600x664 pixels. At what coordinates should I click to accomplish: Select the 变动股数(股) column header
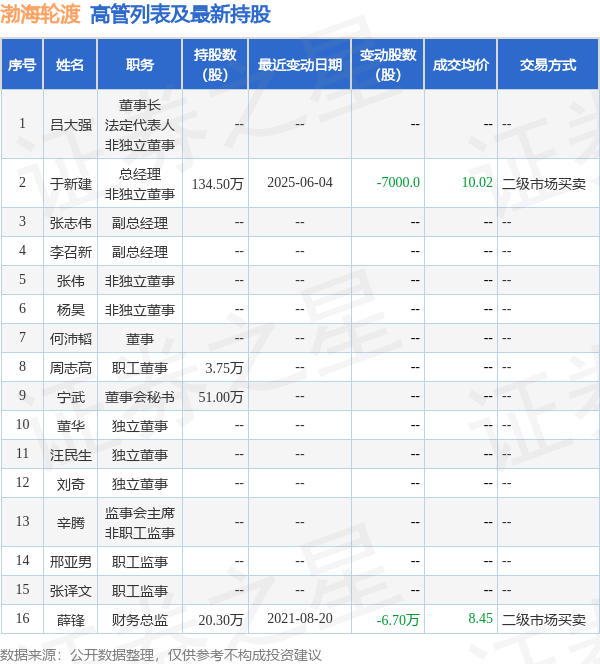pos(388,65)
